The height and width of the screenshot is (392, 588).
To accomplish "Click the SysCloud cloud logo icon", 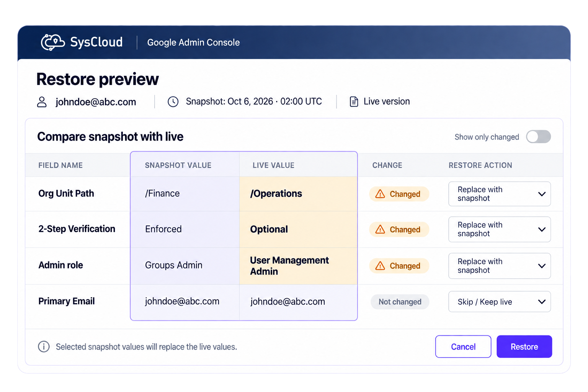I will tap(53, 42).
